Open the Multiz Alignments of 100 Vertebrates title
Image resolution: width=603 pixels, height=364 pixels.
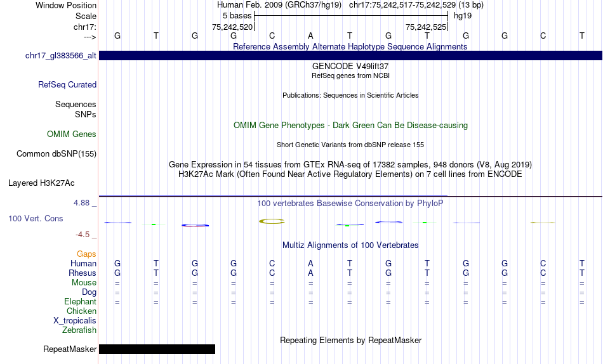coord(350,245)
